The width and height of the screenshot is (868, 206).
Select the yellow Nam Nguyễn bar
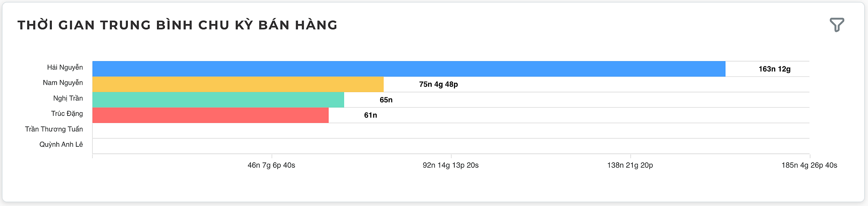(238, 84)
